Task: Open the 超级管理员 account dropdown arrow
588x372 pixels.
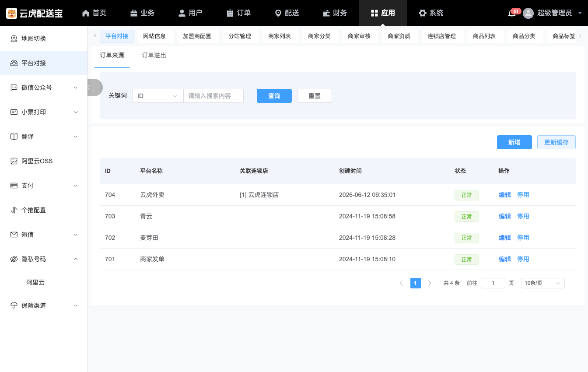Action: point(580,13)
